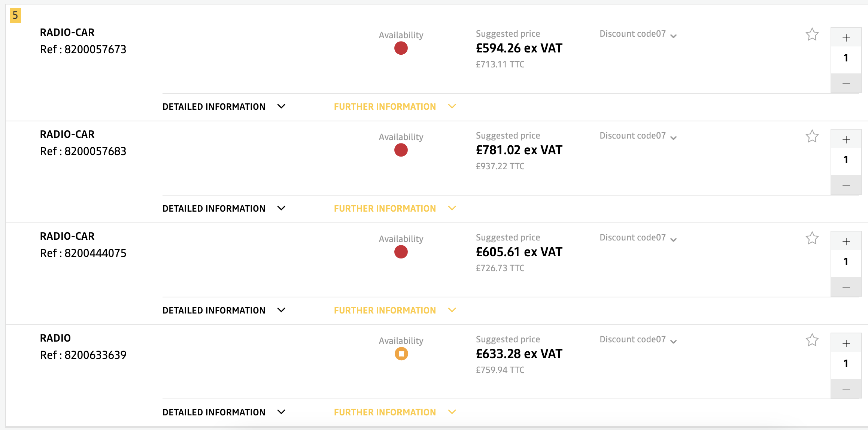This screenshot has height=430, width=868.
Task: Star the RADIO-CAR Ref 8200057683 item
Action: 812,136
